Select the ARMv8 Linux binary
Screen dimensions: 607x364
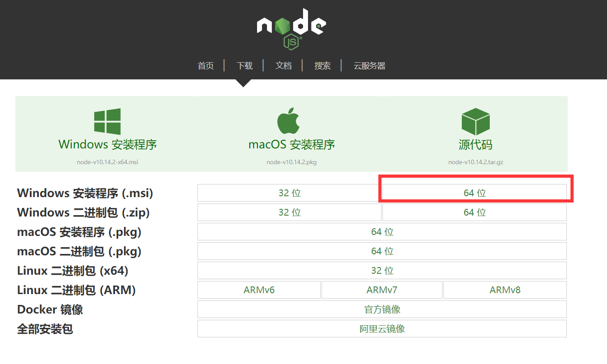click(x=505, y=290)
